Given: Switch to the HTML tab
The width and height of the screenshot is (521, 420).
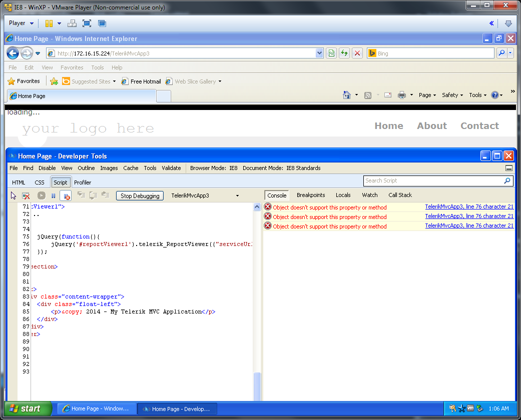Looking at the screenshot, I should tap(19, 182).
